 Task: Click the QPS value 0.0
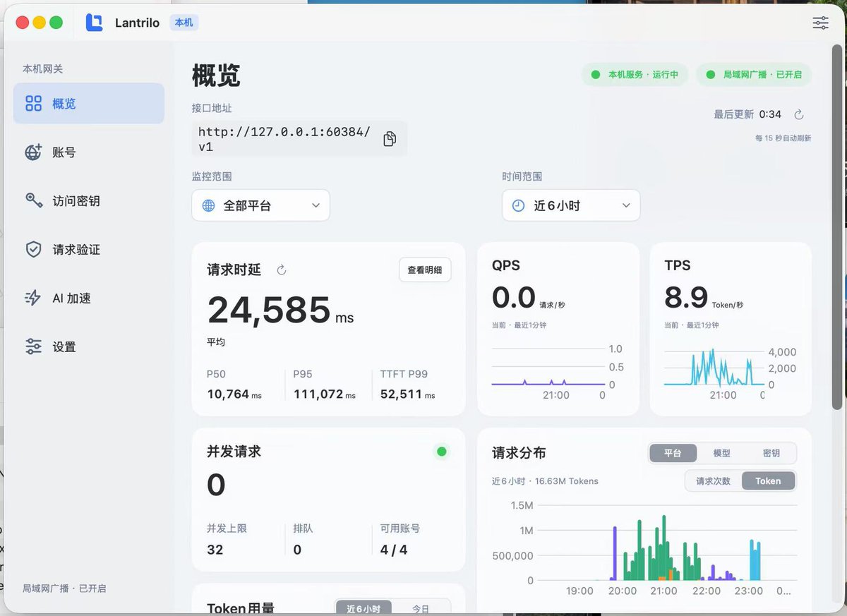(514, 298)
